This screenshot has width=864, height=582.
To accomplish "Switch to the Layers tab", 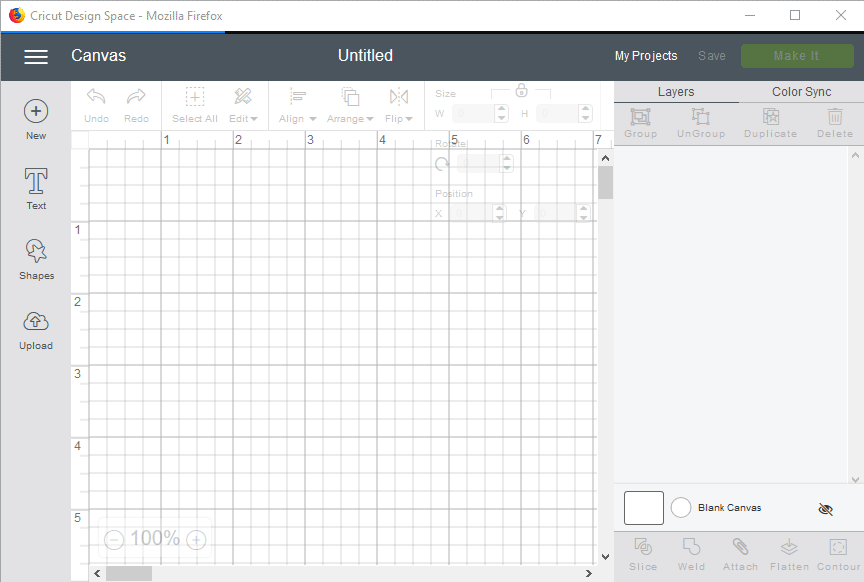I will coord(676,92).
